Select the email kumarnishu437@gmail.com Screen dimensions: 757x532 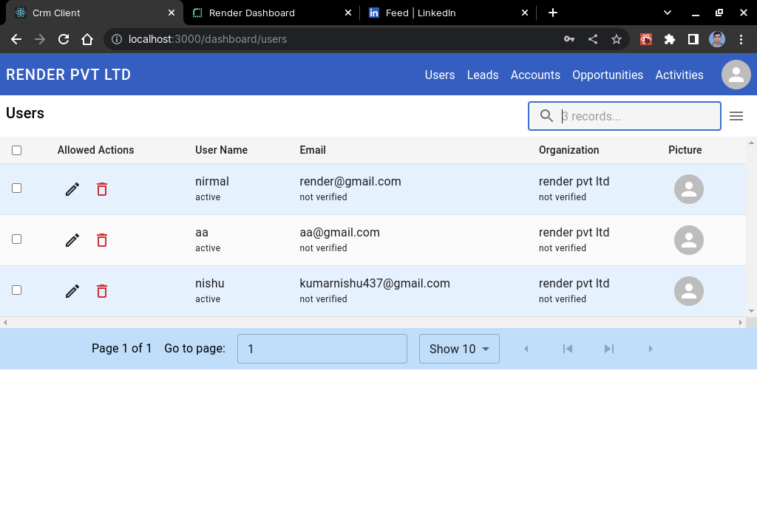coord(375,284)
